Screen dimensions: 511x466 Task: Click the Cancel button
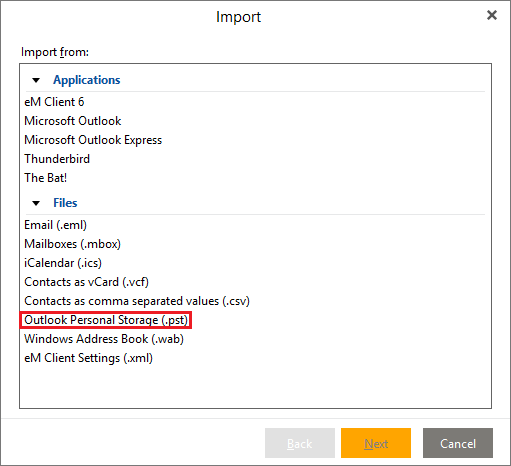coord(458,443)
